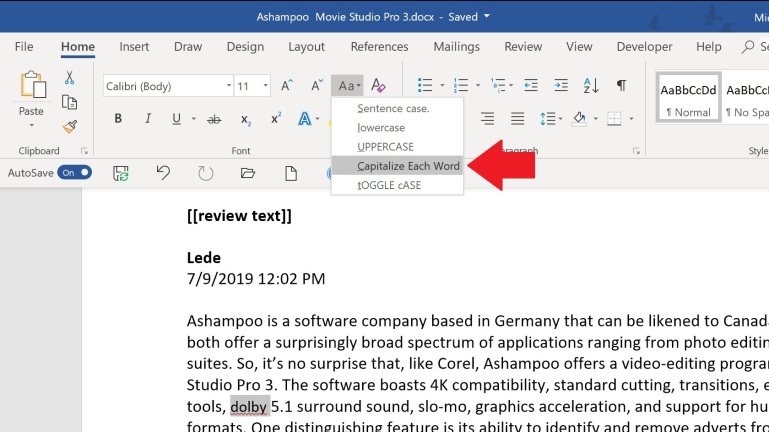The height and width of the screenshot is (432, 769).
Task: Undo the last action with Undo arrow
Action: click(163, 173)
